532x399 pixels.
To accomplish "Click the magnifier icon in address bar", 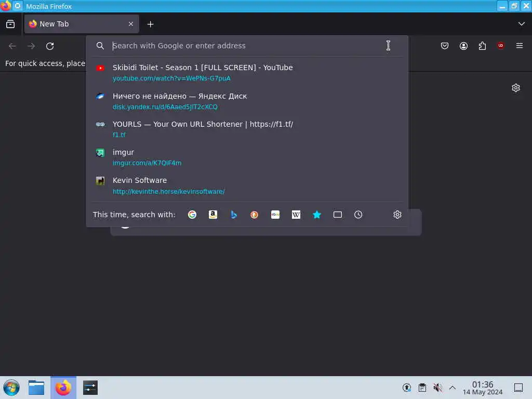I will tap(100, 46).
